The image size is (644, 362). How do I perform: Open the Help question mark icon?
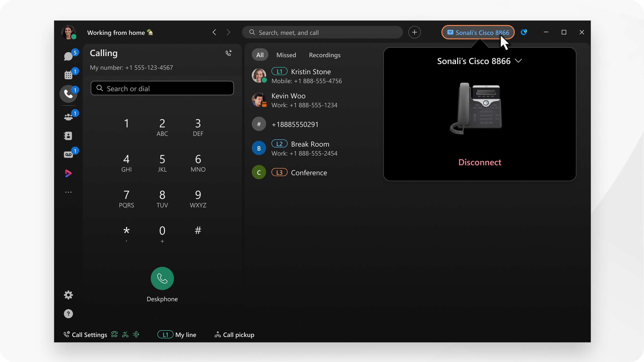(68, 314)
